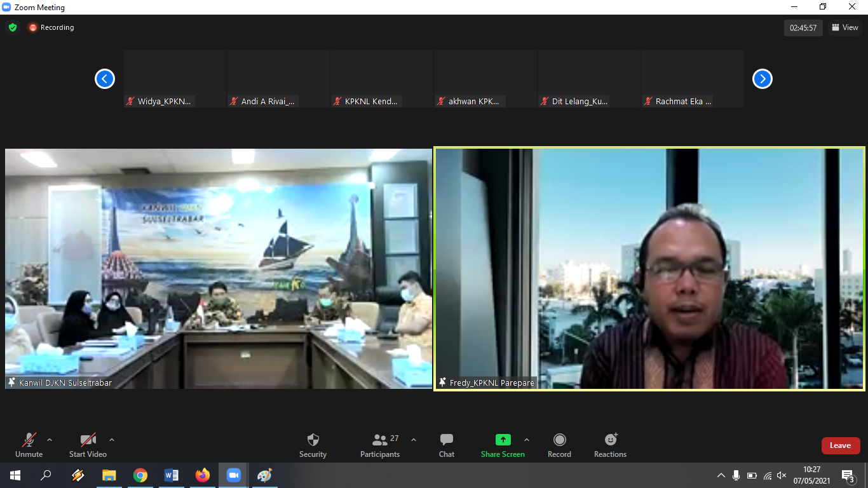Image resolution: width=868 pixels, height=488 pixels.
Task: Leave the meeting
Action: pyautogui.click(x=840, y=445)
